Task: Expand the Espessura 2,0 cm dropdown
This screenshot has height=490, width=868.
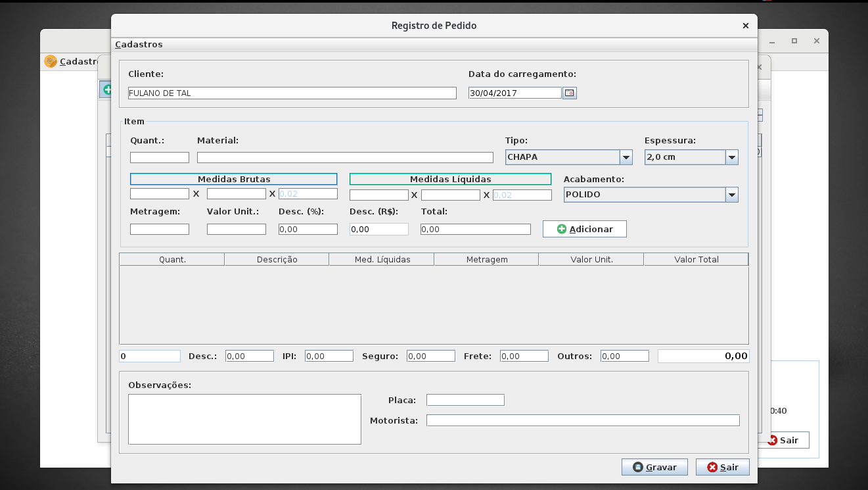Action: (732, 157)
